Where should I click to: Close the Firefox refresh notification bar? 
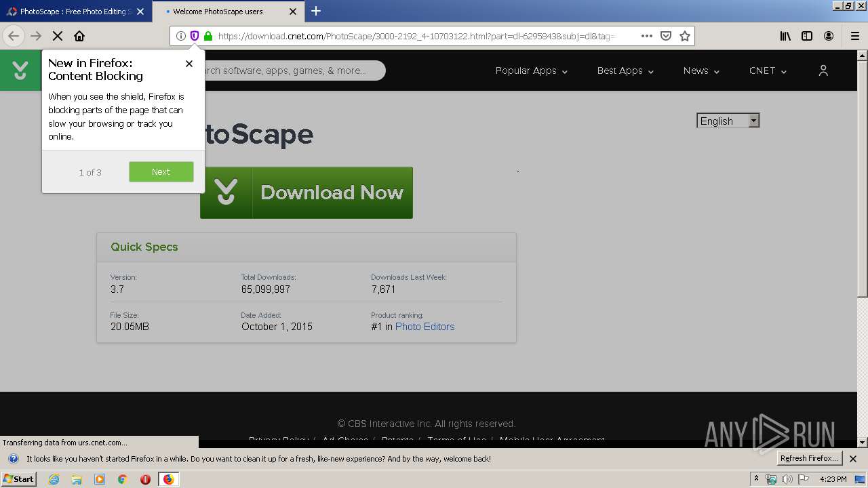tap(853, 459)
